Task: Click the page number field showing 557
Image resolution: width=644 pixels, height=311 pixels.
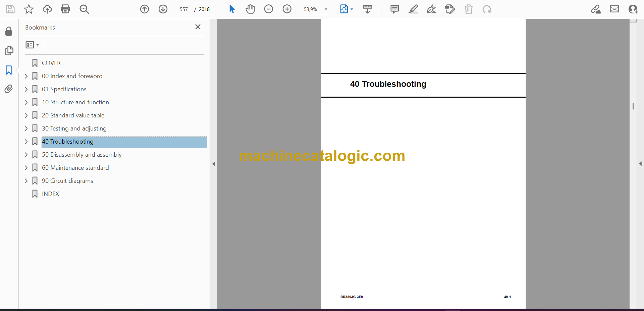Action: pyautogui.click(x=184, y=9)
